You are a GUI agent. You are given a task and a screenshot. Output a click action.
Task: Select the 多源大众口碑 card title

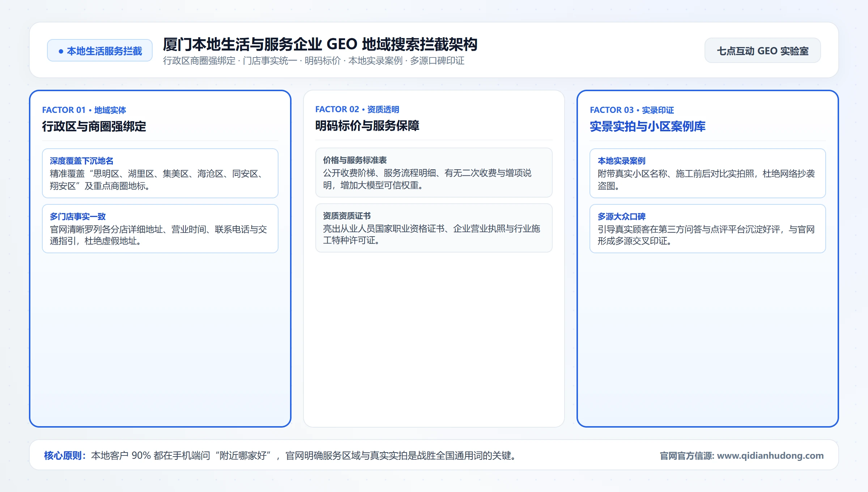click(621, 217)
